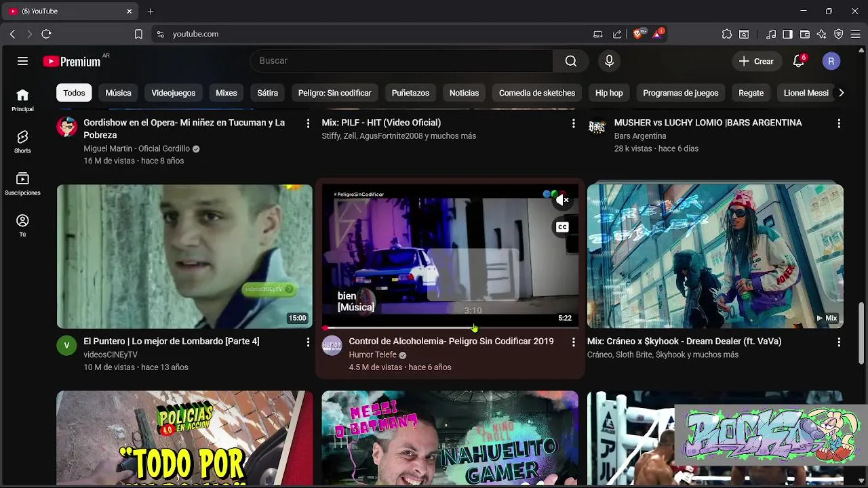868x488 pixels.
Task: Click the Buscar search field
Action: [x=402, y=61]
